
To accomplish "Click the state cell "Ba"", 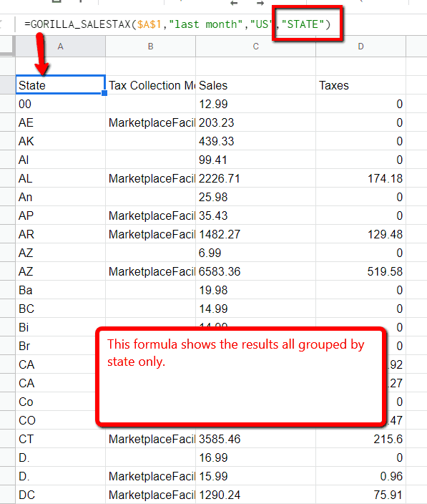I will (x=60, y=290).
